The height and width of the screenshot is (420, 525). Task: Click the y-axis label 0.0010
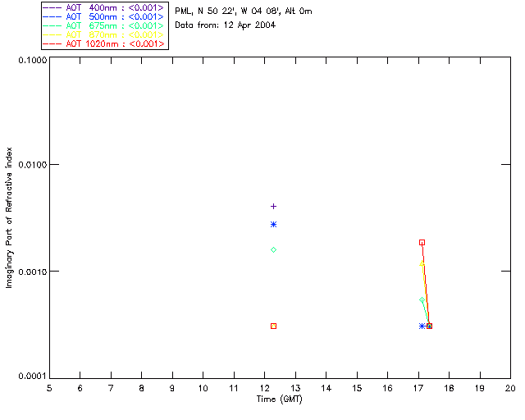tap(33, 271)
